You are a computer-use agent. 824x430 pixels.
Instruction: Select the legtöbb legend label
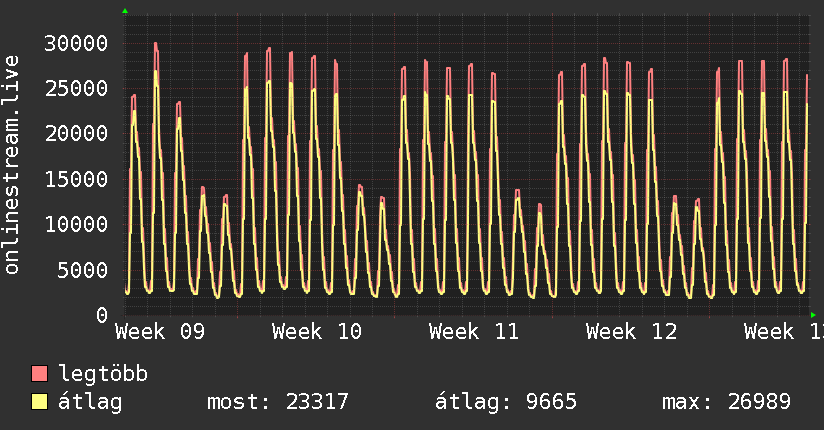click(x=103, y=374)
